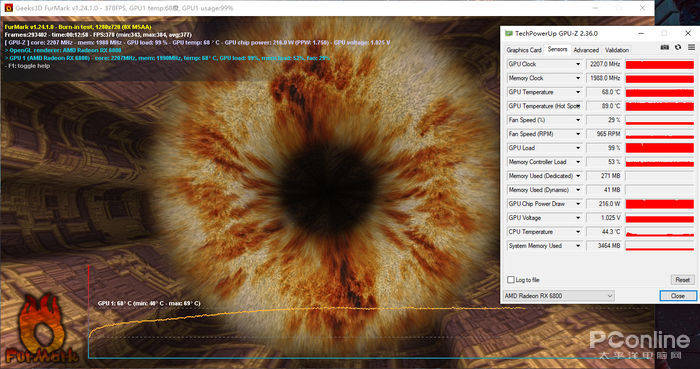Open the GPU Voltage sensor dropdown
Screen dimensions: 700x369
click(578, 218)
